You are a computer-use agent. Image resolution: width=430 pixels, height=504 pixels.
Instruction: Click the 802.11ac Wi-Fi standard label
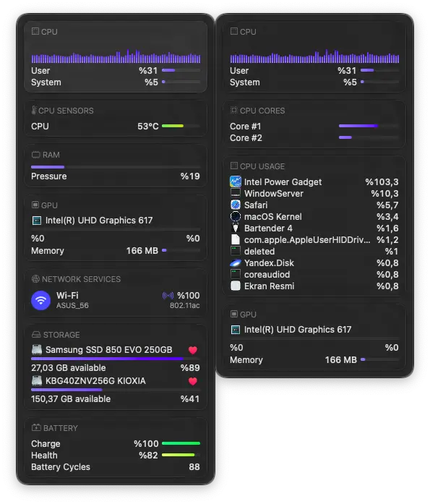click(x=185, y=305)
